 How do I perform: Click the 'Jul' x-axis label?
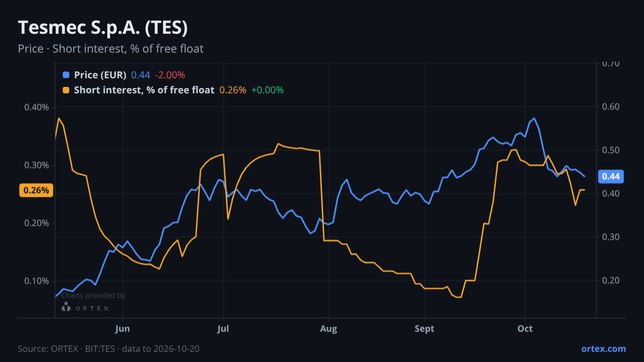pyautogui.click(x=224, y=329)
